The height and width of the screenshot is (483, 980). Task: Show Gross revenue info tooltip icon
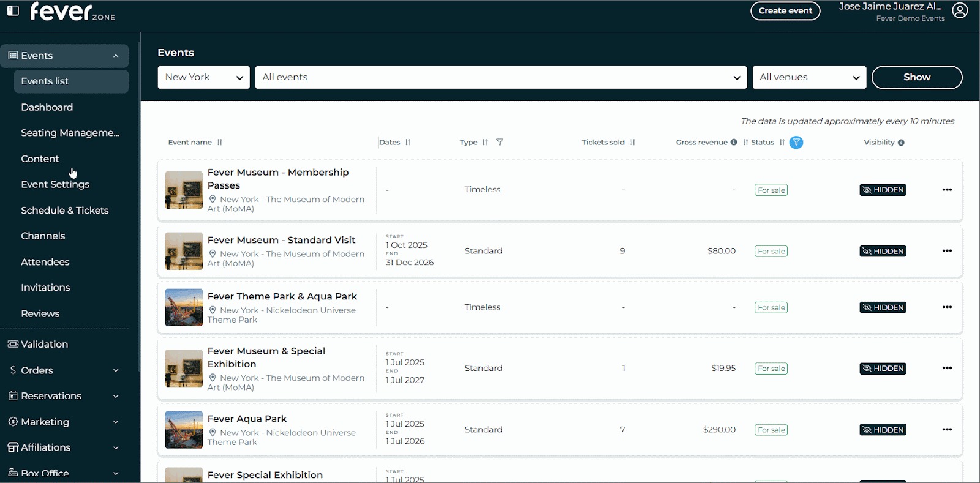click(x=734, y=142)
